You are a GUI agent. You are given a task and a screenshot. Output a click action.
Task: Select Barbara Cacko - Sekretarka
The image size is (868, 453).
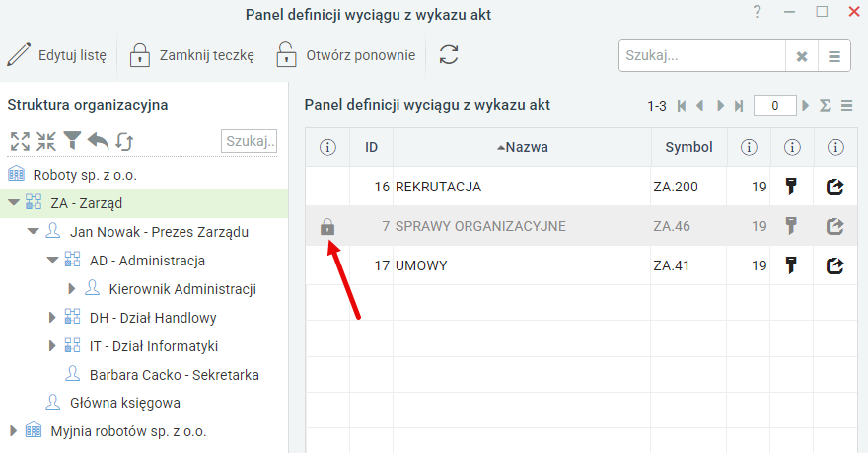coord(175,375)
